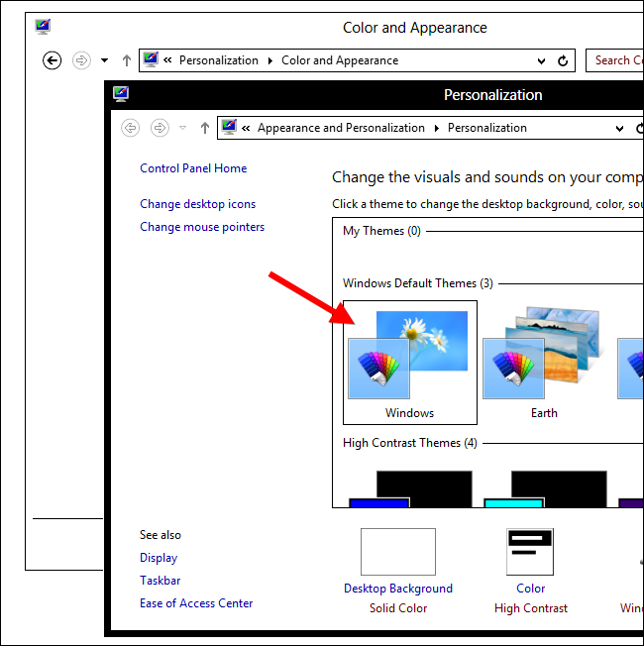Open the Desktop Background link
644x646 pixels.
[x=398, y=589]
